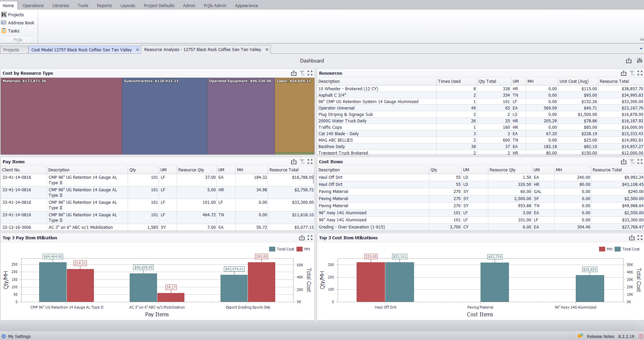644x340 pixels.
Task: Open the Operations ribbon tab
Action: tap(33, 5)
